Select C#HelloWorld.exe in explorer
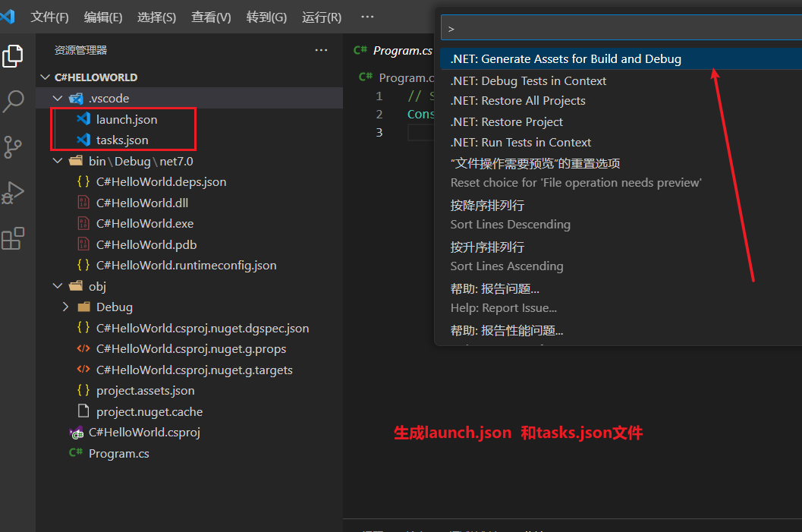The width and height of the screenshot is (802, 532). click(x=145, y=224)
